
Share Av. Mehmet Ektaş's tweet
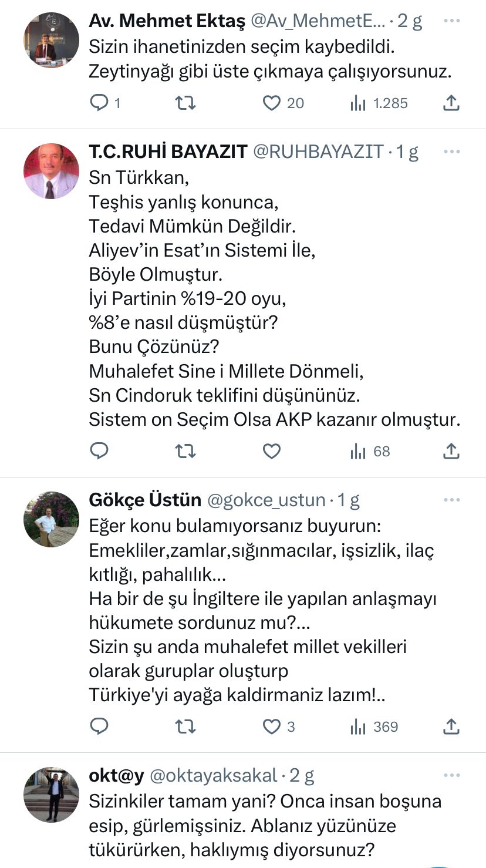tap(450, 103)
